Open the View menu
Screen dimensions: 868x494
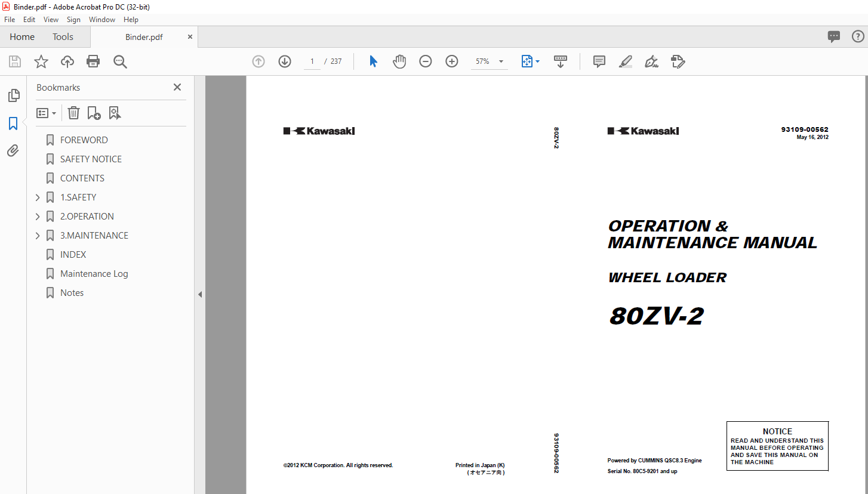click(51, 20)
